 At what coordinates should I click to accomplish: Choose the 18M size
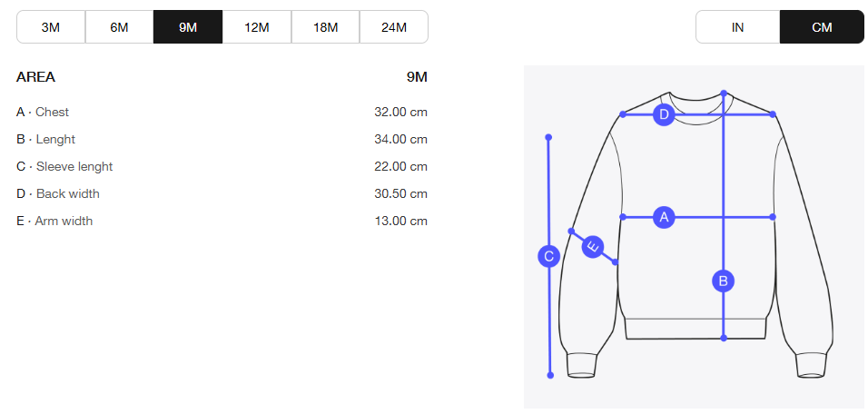325,27
